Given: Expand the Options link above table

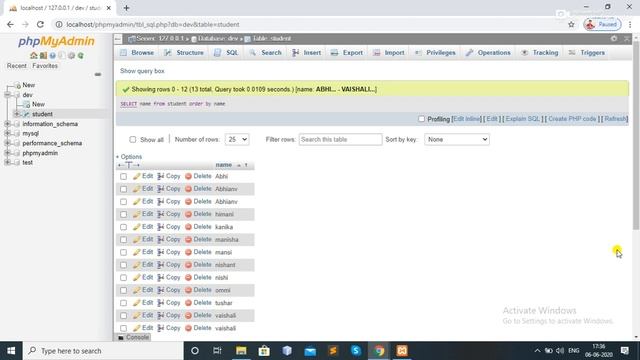Looking at the screenshot, I should (129, 157).
